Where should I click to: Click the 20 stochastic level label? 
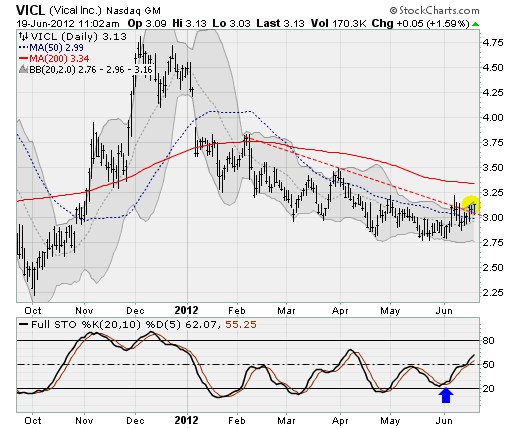pyautogui.click(x=489, y=389)
